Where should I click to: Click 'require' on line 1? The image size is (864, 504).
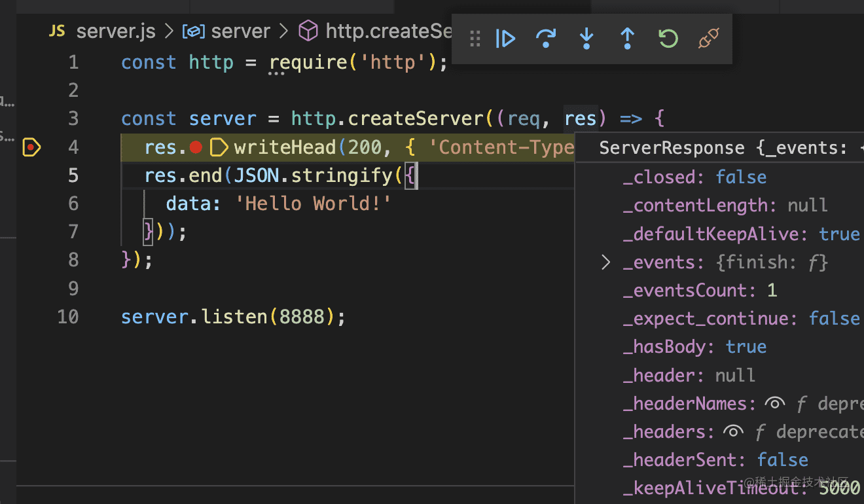pyautogui.click(x=308, y=63)
